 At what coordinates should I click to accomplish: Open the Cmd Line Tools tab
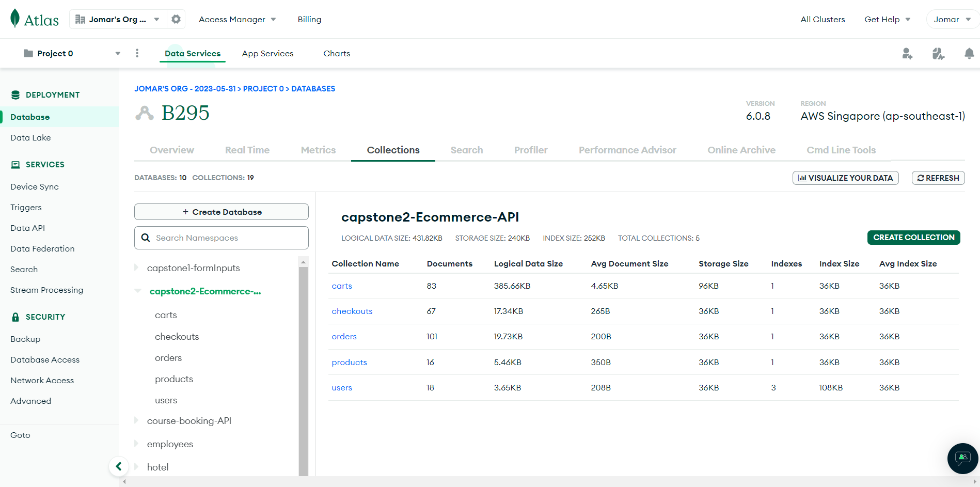tap(841, 150)
